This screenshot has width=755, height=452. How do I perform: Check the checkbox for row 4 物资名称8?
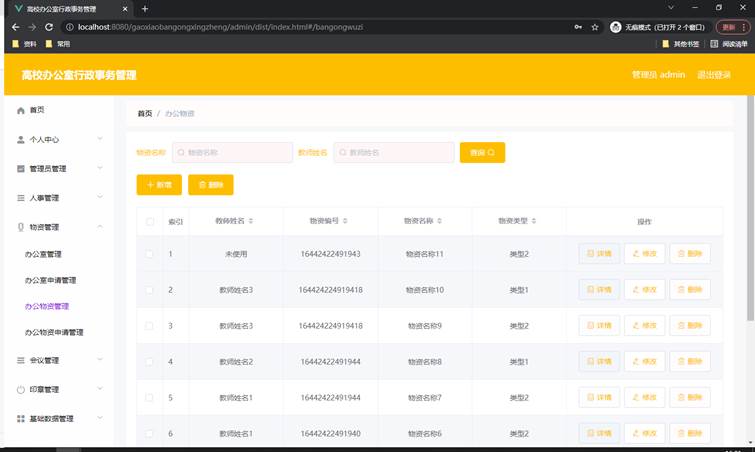(x=149, y=362)
